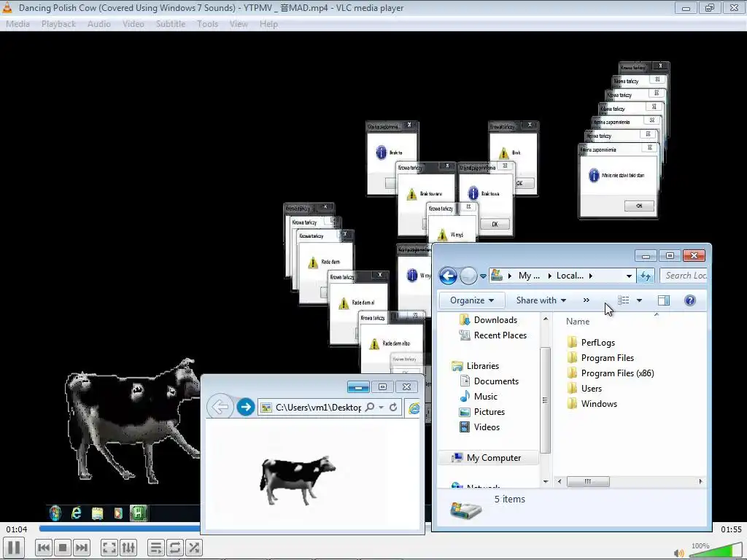The height and width of the screenshot is (560, 747).
Task: Click the Explorer sidebar scroll up arrow
Action: coord(546,319)
